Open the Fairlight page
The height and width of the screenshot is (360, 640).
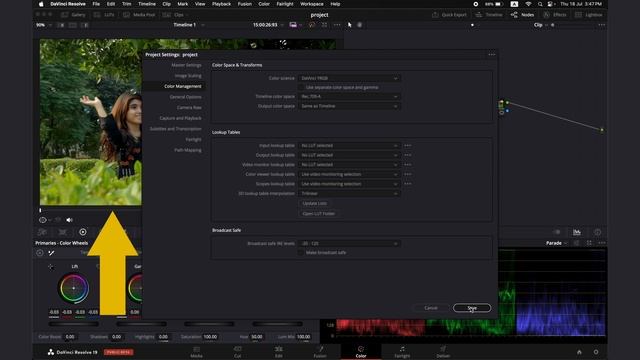point(402,352)
